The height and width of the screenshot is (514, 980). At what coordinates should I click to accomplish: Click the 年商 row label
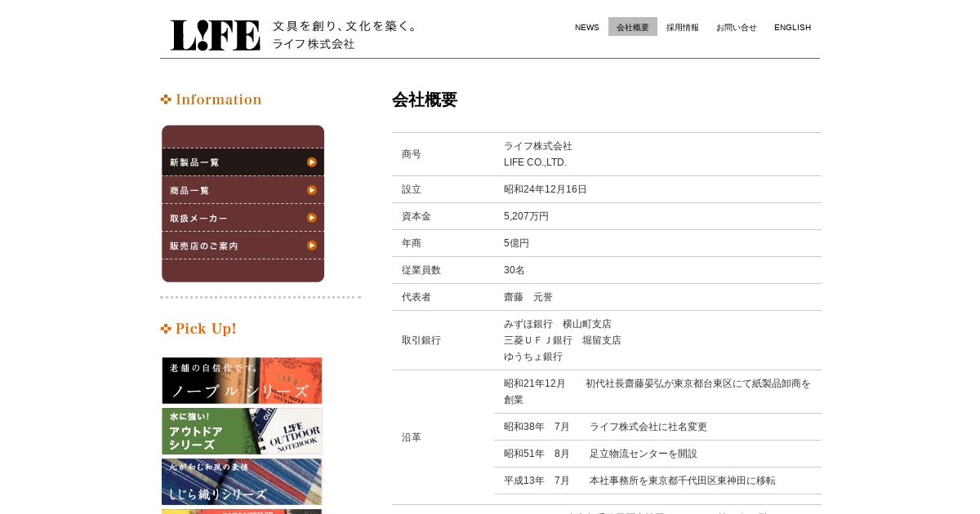(x=412, y=243)
